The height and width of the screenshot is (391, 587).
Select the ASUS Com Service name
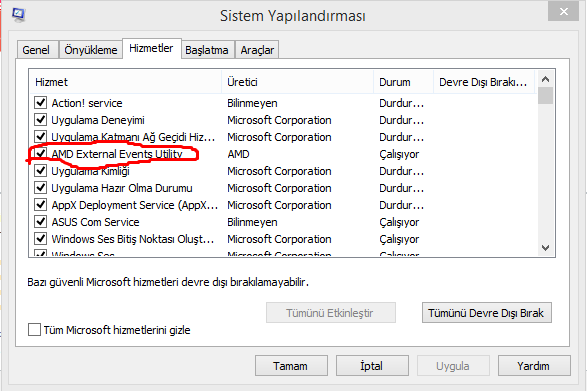tap(95, 222)
